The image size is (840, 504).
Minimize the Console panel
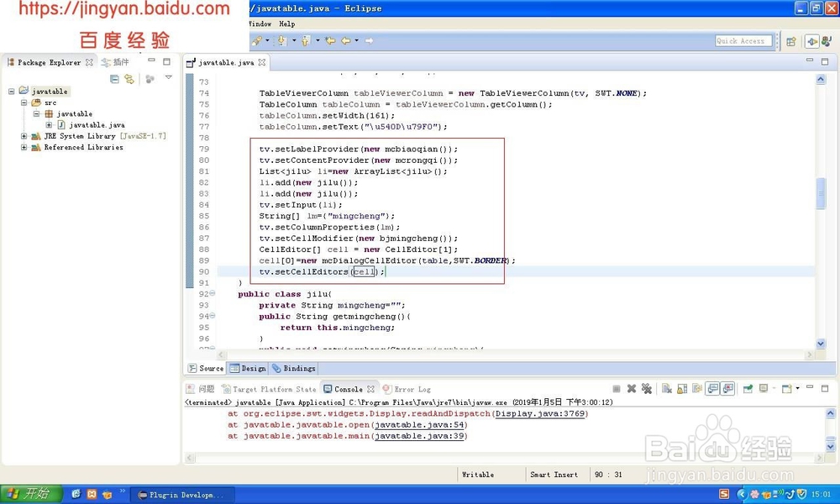(810, 386)
